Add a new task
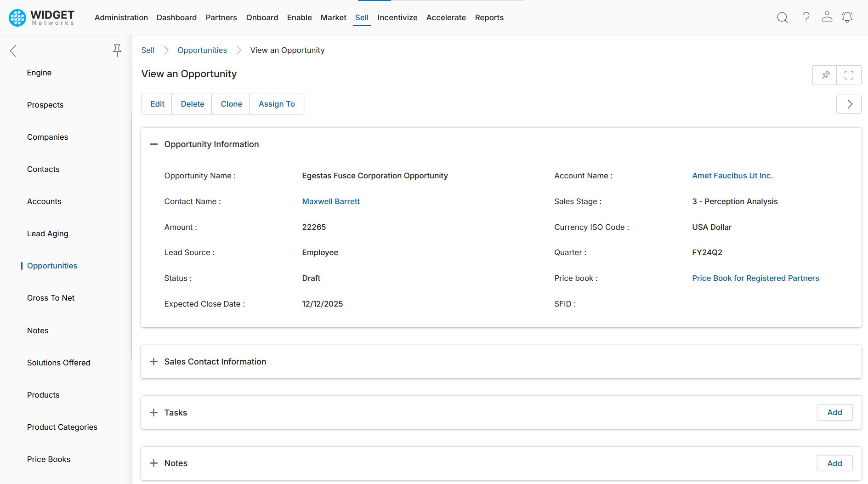The image size is (868, 484). [834, 413]
